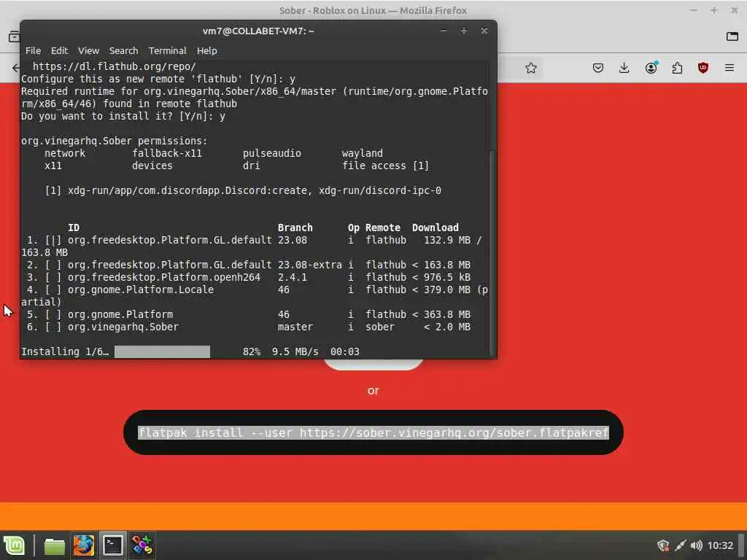Close the Firefox window
This screenshot has width=747, height=560.
[x=734, y=10]
